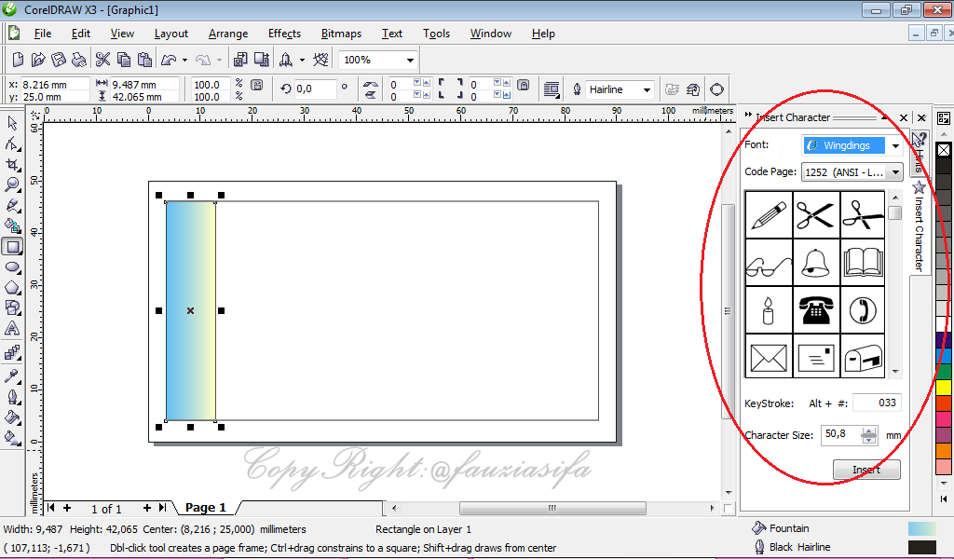
Task: Open the Code Page dropdown
Action: click(895, 172)
